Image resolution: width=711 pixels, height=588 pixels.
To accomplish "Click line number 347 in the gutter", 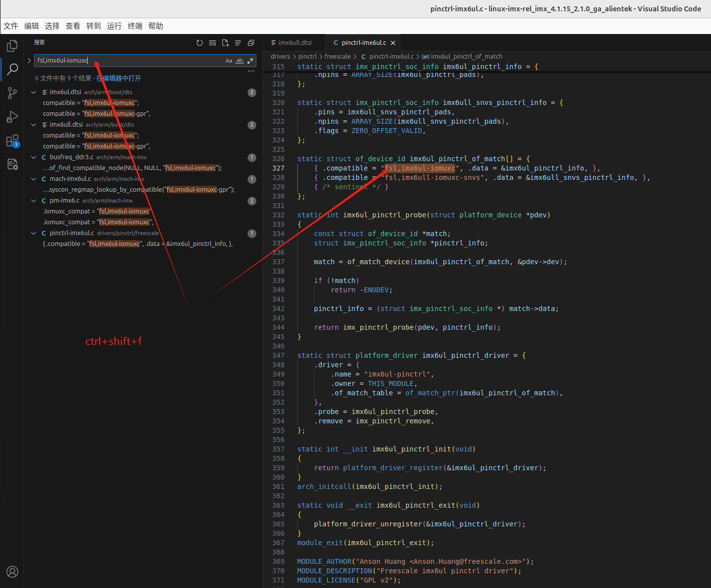I will 278,355.
